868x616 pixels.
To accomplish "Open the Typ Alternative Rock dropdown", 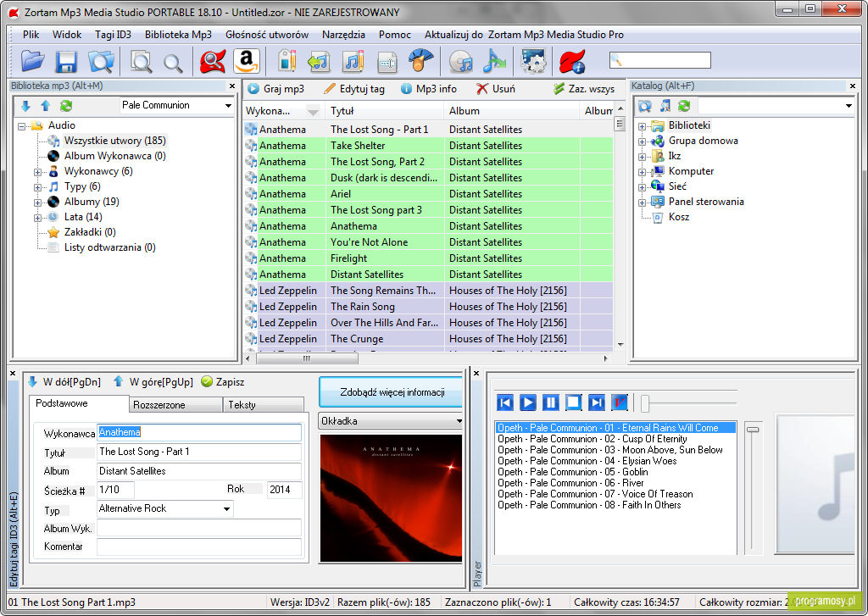I will click(x=226, y=508).
